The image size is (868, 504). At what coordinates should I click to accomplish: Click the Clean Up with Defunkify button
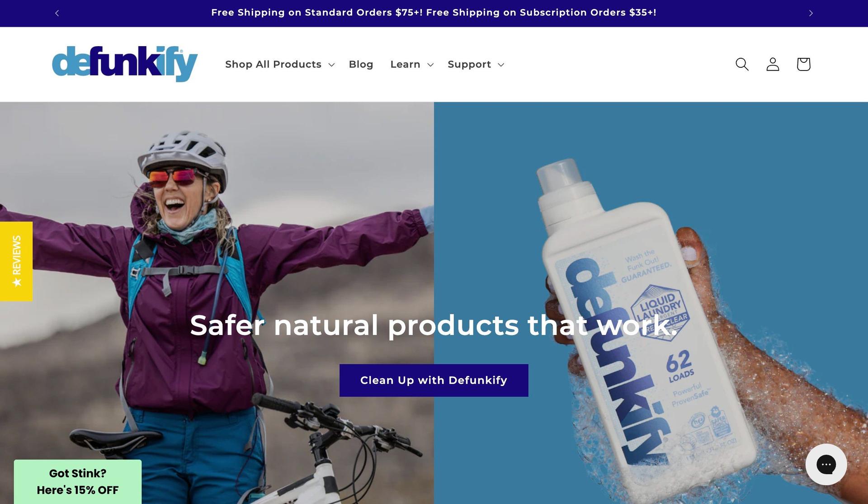[x=434, y=380]
